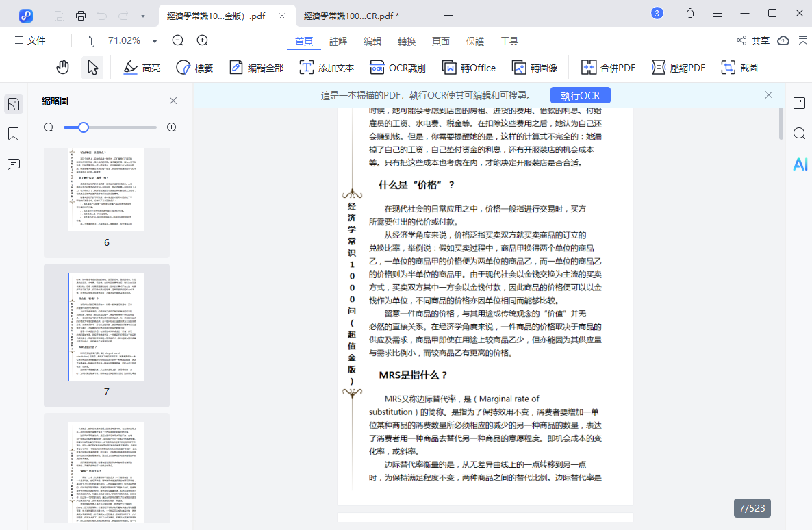Open the bookmarks panel sidebar icon
This screenshot has height=530, width=812.
pyautogui.click(x=14, y=134)
